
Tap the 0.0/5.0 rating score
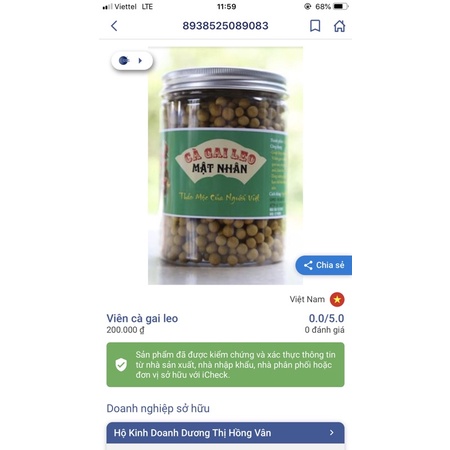click(326, 318)
